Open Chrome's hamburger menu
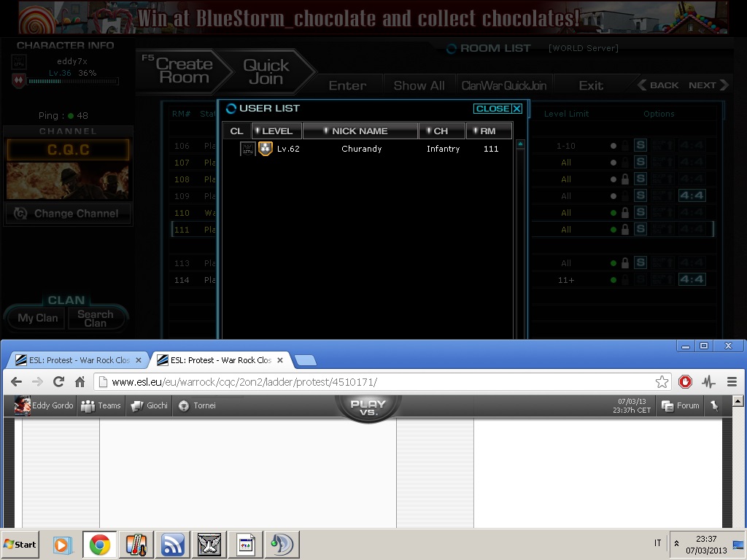The height and width of the screenshot is (560, 747). pyautogui.click(x=732, y=381)
